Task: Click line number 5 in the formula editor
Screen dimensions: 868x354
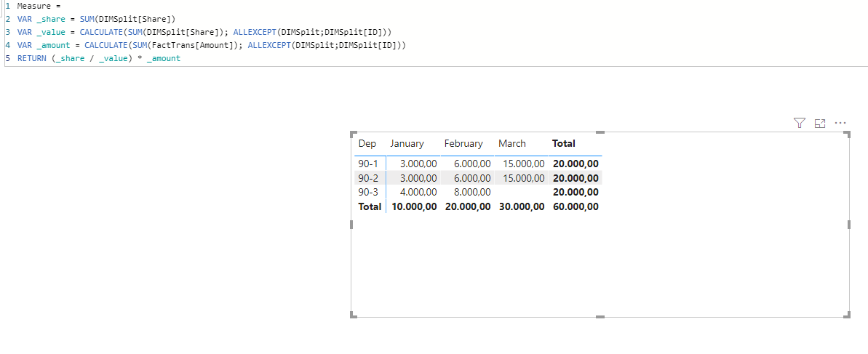Action: pyautogui.click(x=8, y=57)
